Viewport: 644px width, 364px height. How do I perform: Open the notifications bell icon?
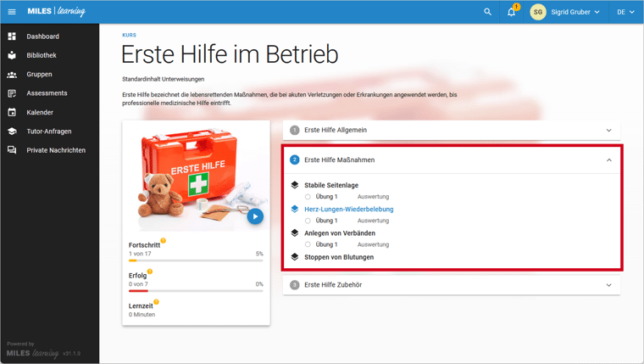click(x=511, y=13)
